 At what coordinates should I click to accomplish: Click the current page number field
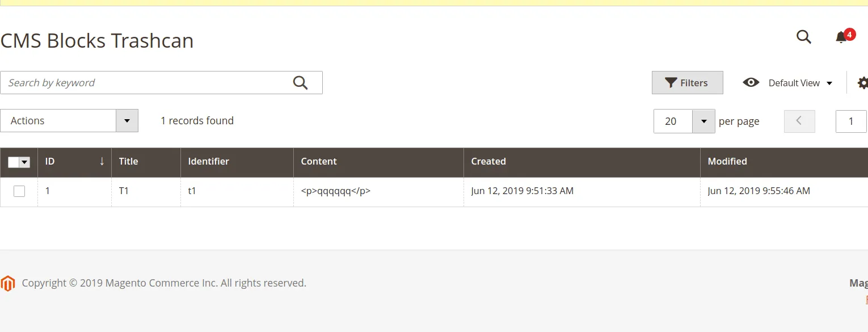click(850, 121)
